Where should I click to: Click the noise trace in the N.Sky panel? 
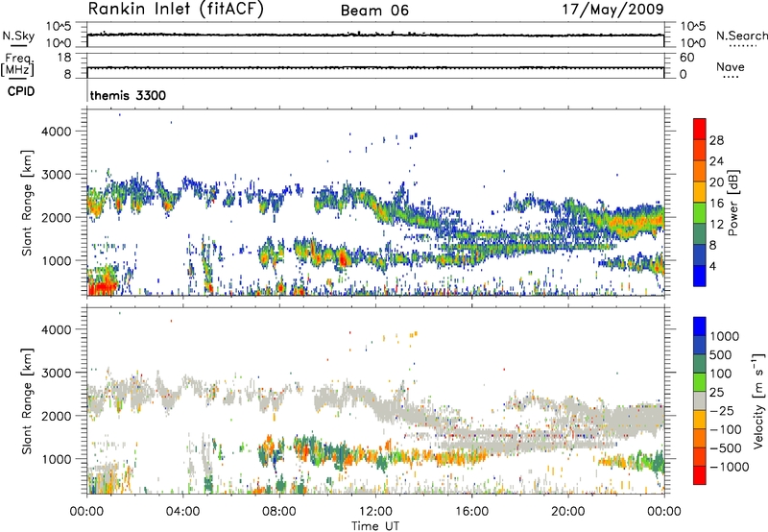(375, 35)
